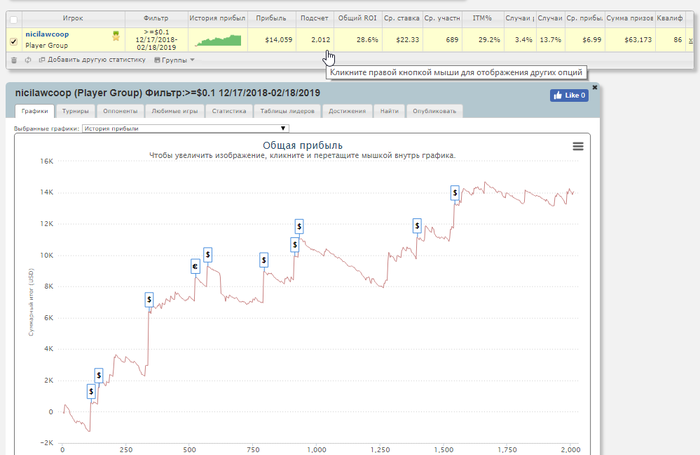Image resolution: width=700 pixels, height=455 pixels.
Task: Click the leaderboard medal icon beside nicilawcoop
Action: (x=116, y=36)
